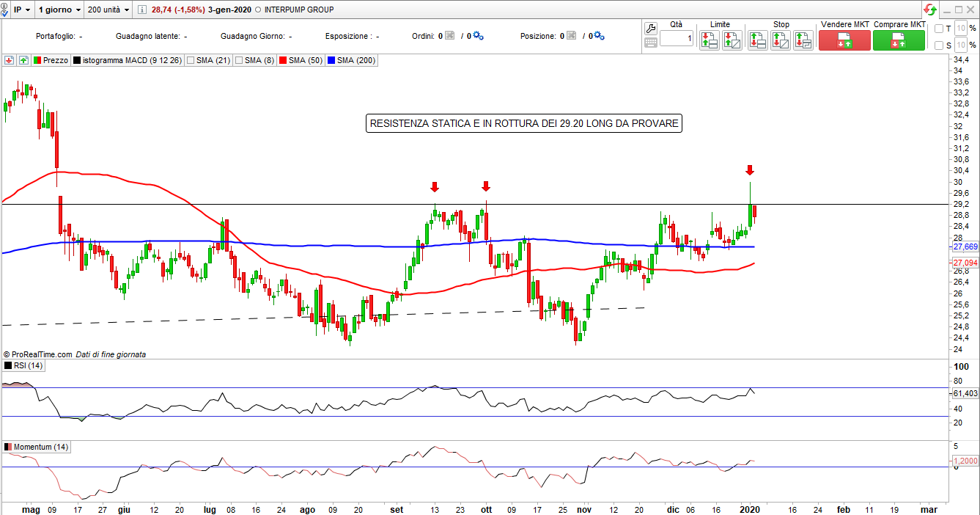
Task: Open the wrench trading settings icon
Action: tap(650, 29)
